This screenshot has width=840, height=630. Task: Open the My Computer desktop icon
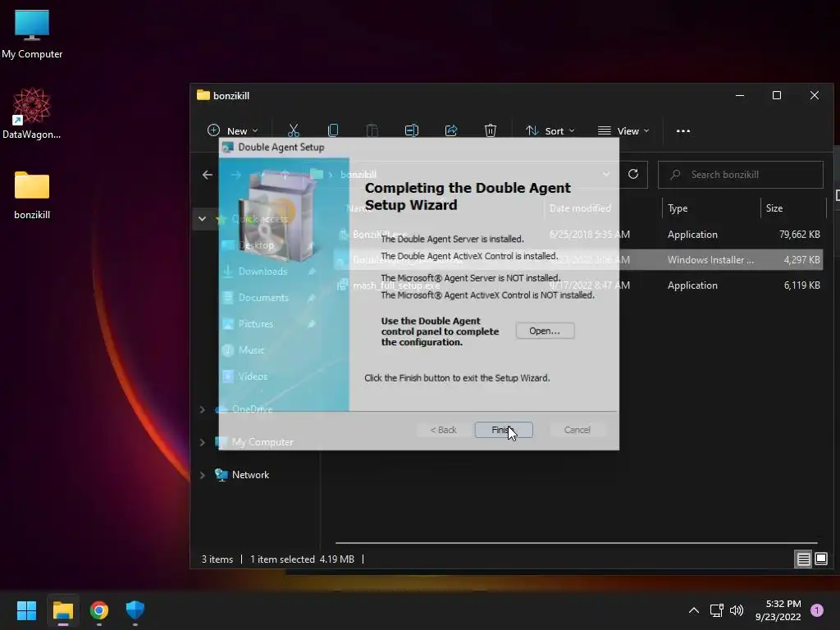(32, 34)
